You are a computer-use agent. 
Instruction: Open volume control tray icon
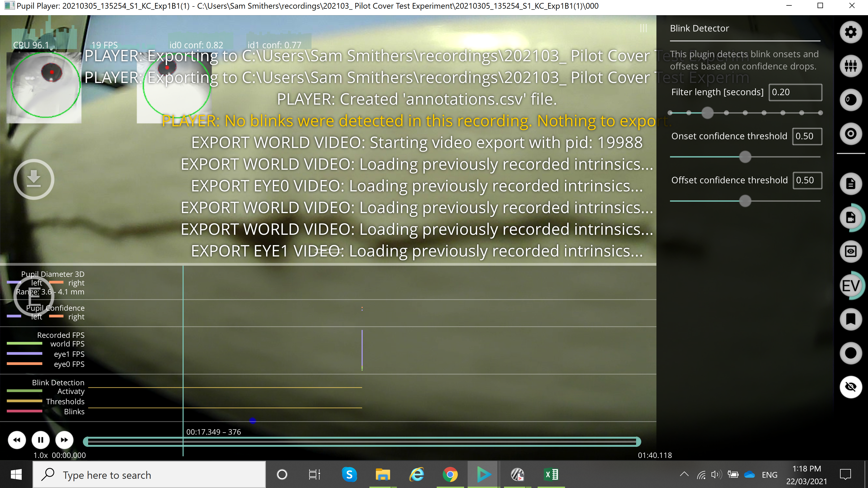716,475
